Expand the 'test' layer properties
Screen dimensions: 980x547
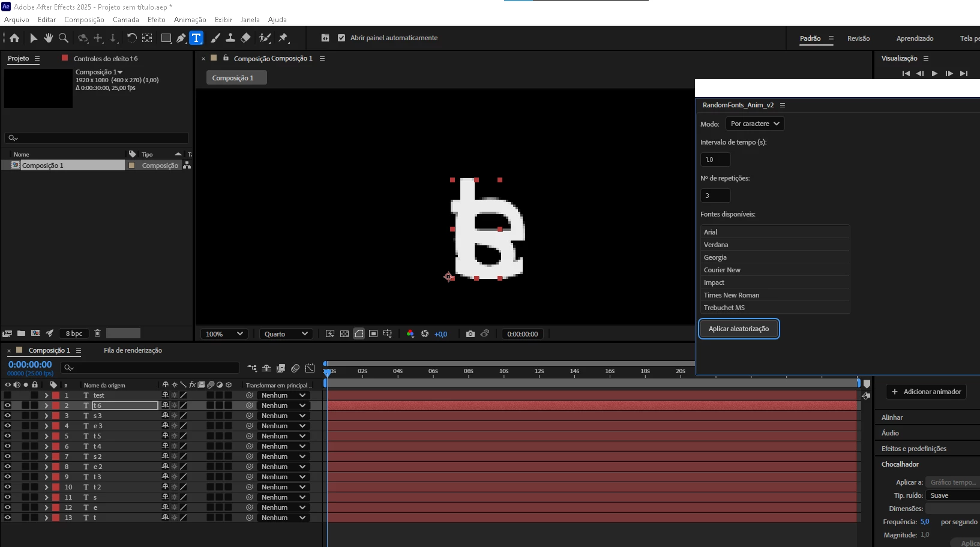click(46, 395)
